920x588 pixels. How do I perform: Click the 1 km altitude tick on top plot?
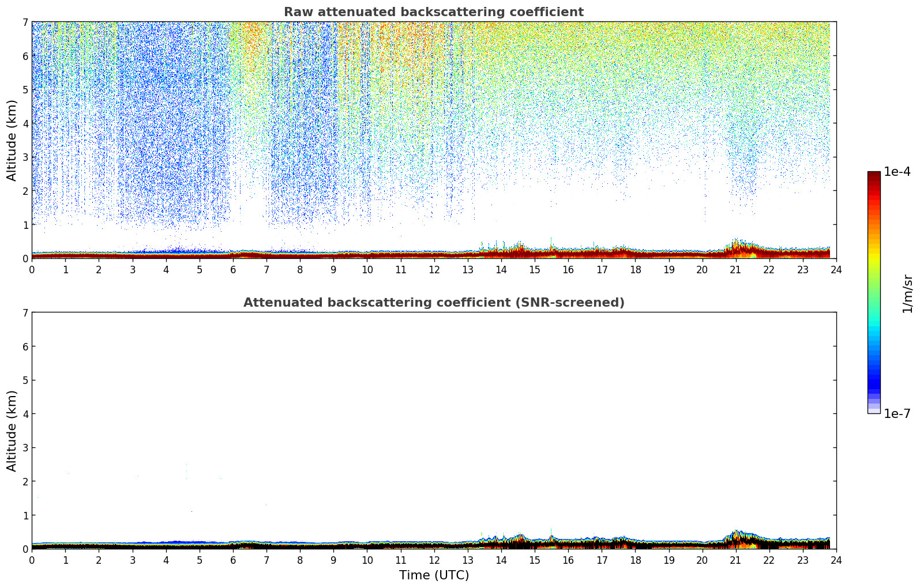point(25,225)
